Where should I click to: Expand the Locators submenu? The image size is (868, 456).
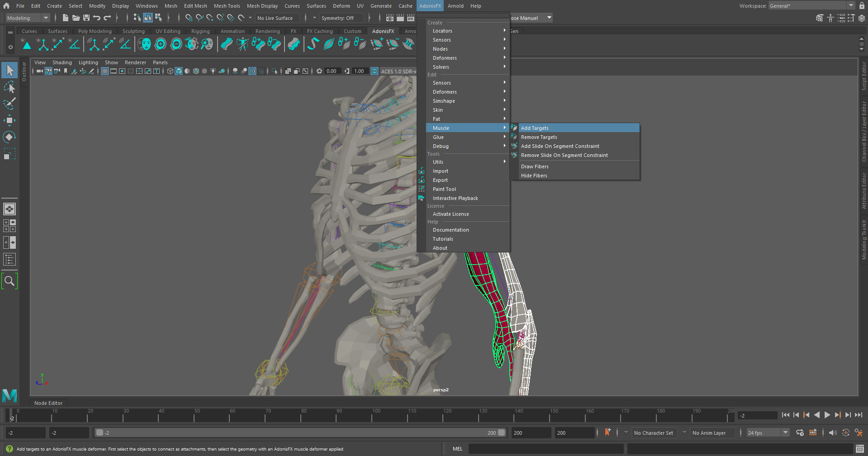pos(468,31)
